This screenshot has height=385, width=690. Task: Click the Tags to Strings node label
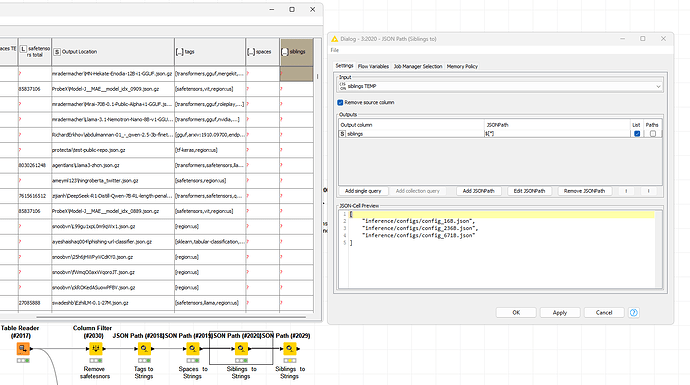coord(143,373)
